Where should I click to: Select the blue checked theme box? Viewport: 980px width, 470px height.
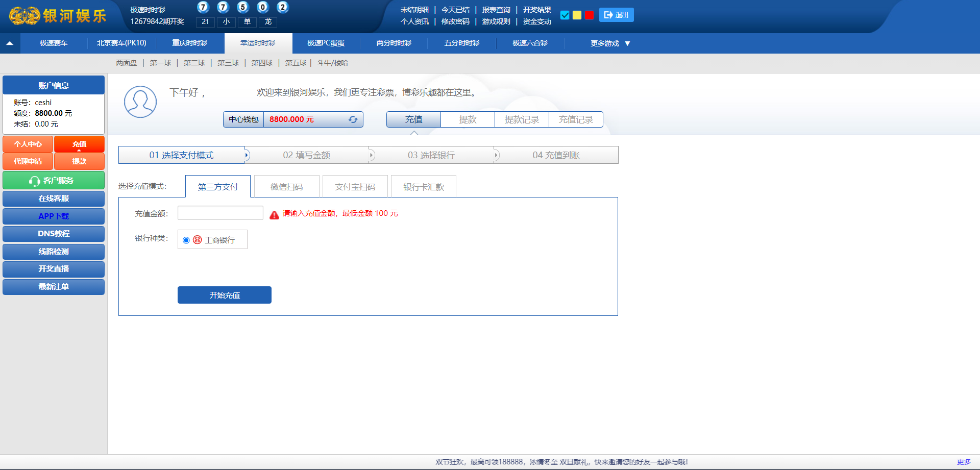(565, 15)
